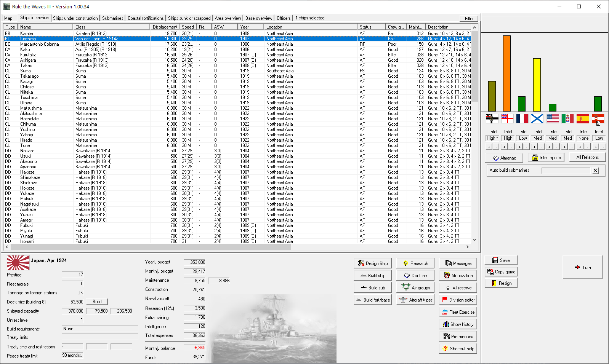609x364 pixels.
Task: Click the German Imperial naval flag
Action: click(492, 119)
